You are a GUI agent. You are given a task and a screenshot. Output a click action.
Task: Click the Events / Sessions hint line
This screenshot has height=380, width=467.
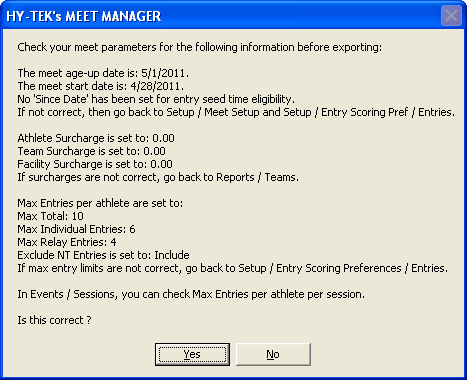pos(191,294)
